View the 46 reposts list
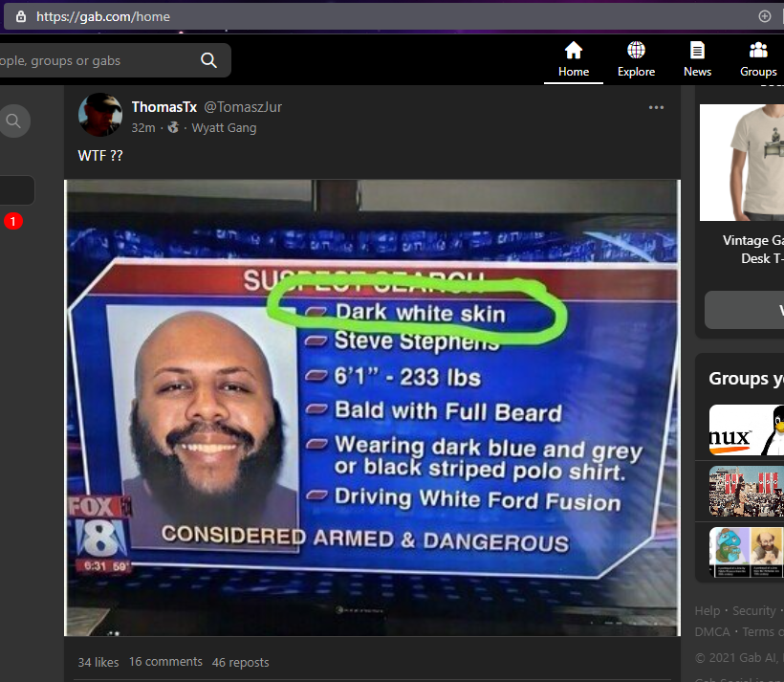The width and height of the screenshot is (784, 682). tap(240, 662)
